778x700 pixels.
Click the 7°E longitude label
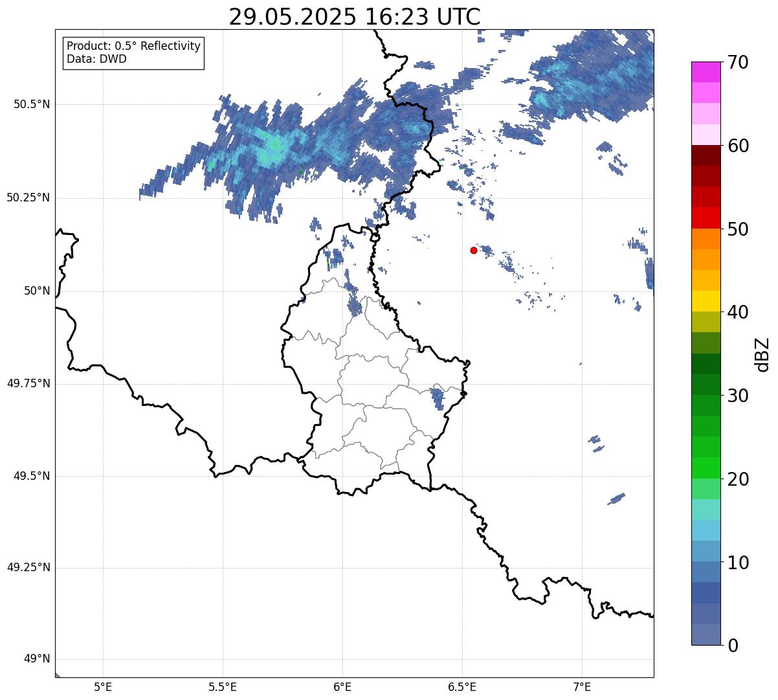pos(582,687)
